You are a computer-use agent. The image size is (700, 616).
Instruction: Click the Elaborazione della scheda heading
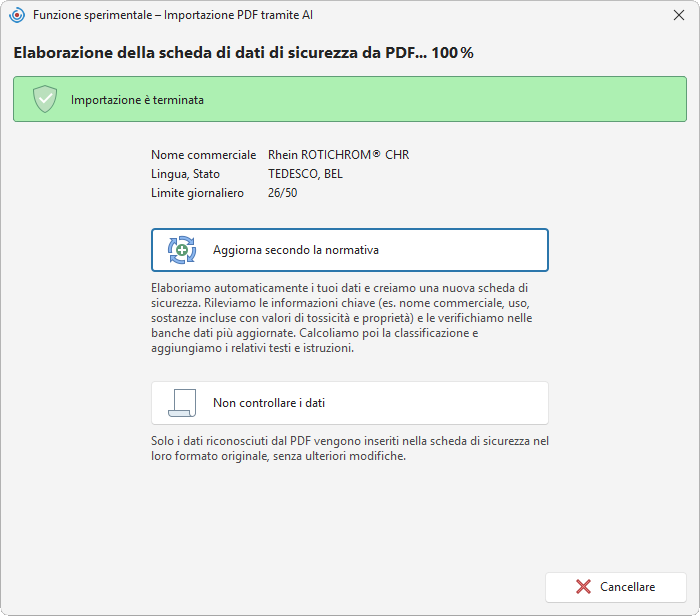click(x=243, y=53)
